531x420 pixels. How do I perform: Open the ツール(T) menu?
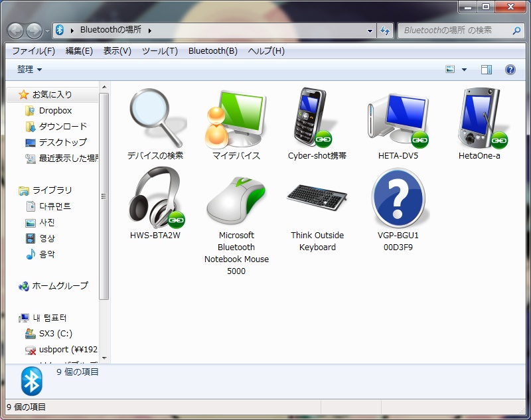(x=159, y=51)
